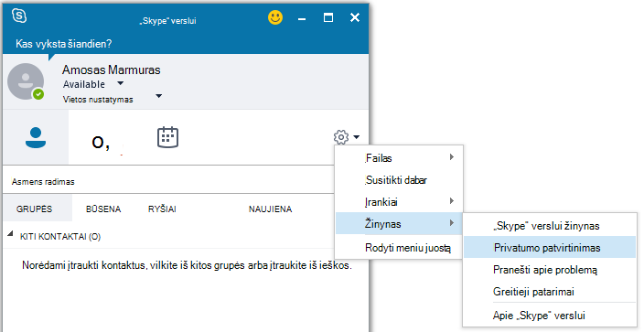Open the Įrankiai menu item
The width and height of the screenshot is (644, 332).
coord(399,202)
